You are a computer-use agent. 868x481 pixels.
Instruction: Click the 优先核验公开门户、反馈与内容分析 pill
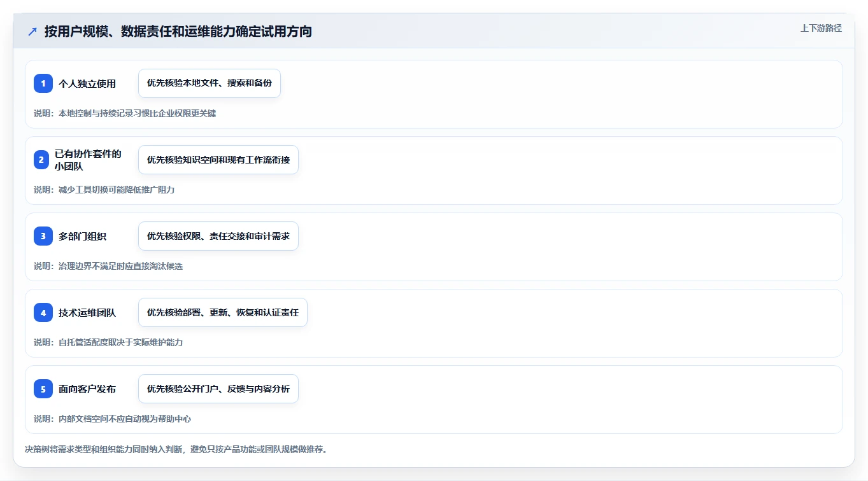pyautogui.click(x=218, y=389)
